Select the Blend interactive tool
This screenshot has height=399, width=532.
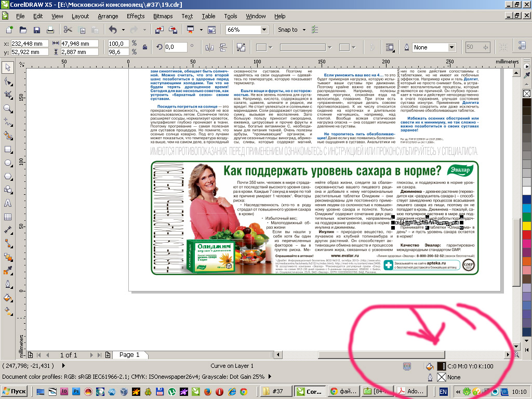coord(7,257)
